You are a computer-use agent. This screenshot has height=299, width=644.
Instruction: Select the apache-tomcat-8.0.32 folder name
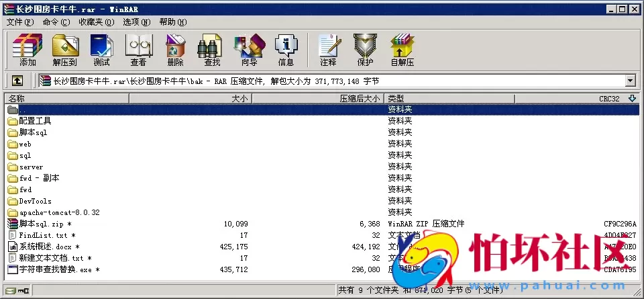[60, 212]
